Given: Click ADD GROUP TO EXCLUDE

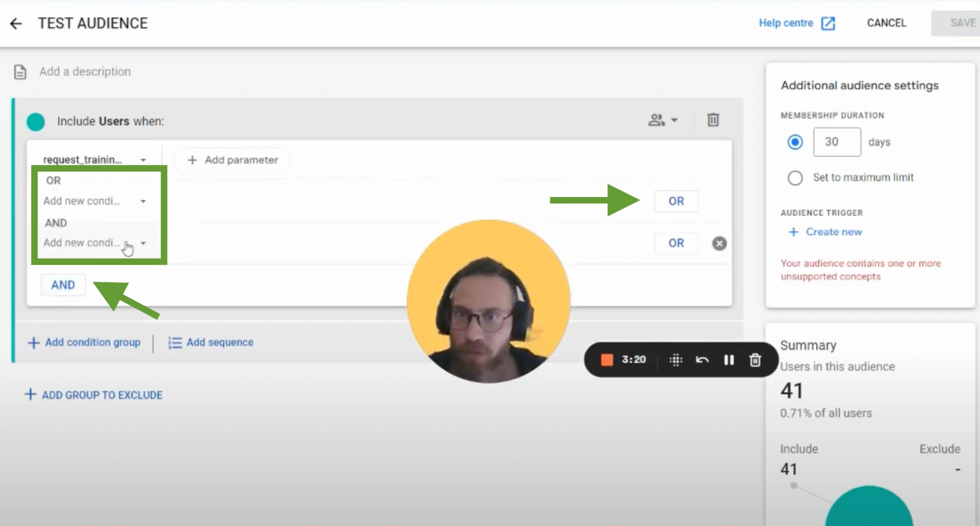Looking at the screenshot, I should tap(93, 395).
